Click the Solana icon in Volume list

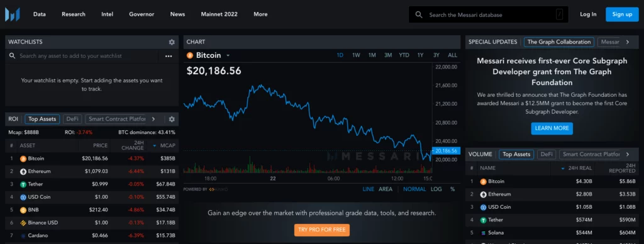coord(483,233)
